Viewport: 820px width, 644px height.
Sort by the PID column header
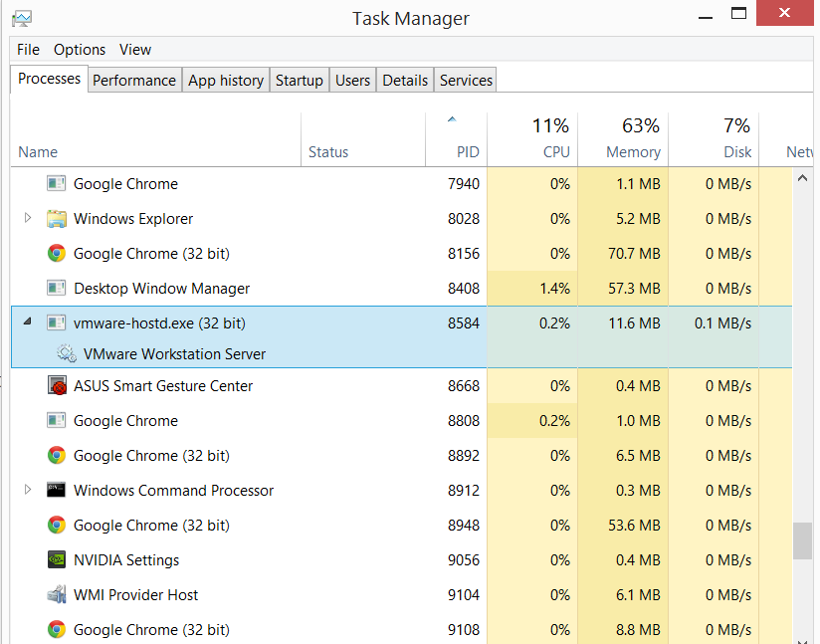click(x=457, y=139)
